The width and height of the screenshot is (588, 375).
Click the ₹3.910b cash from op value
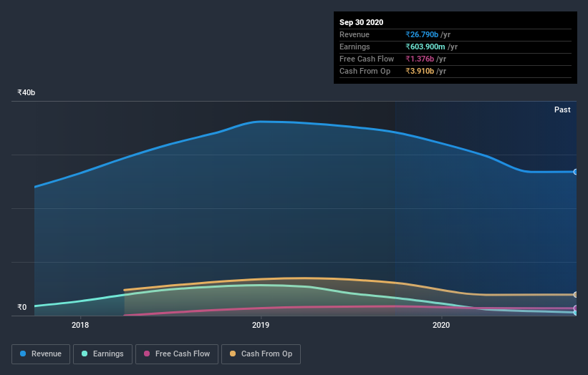point(420,71)
